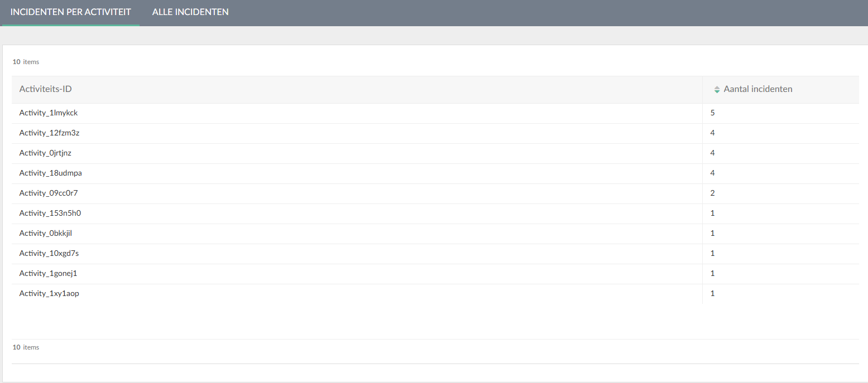
Task: Select the Activity_10xgd7s row
Action: [x=49, y=254]
